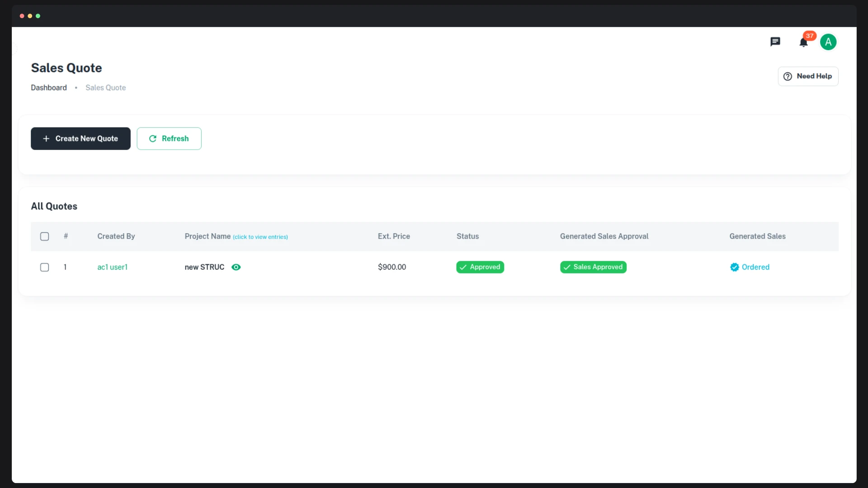This screenshot has width=868, height=488.
Task: Click project name new STRUC
Action: pos(204,267)
